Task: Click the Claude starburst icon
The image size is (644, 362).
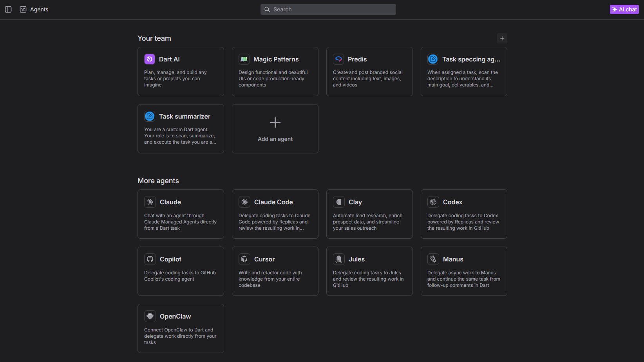Action: pyautogui.click(x=150, y=202)
